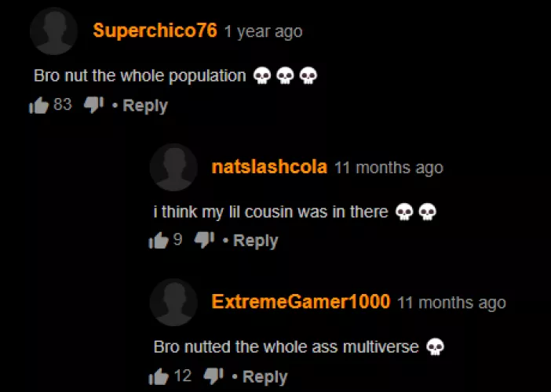This screenshot has height=392, width=551.
Task: Dislike ExtremeGamer1000's comment with thumbs down
Action: (x=213, y=376)
